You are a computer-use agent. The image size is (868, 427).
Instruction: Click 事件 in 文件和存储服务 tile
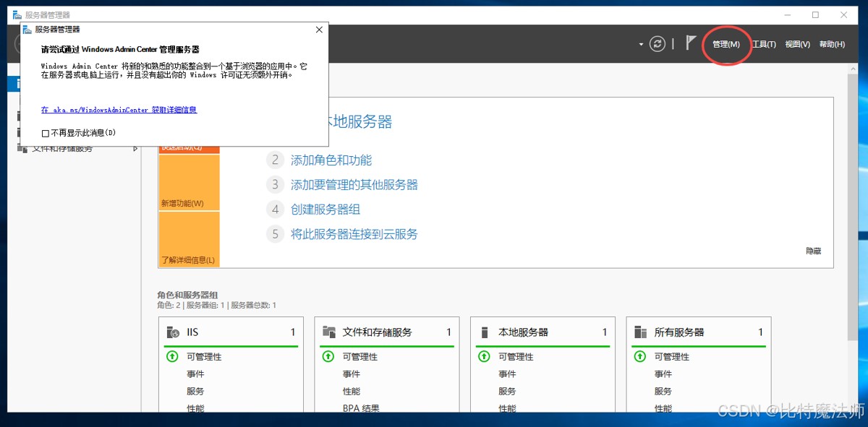pos(352,374)
